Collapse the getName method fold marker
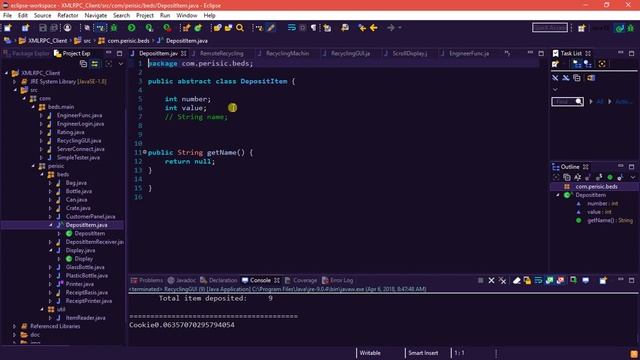The height and width of the screenshot is (360, 640). click(x=145, y=152)
